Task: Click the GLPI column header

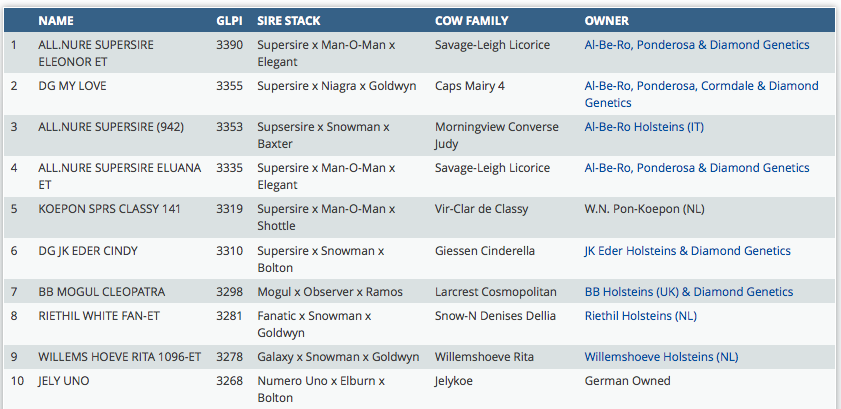Action: tap(229, 20)
